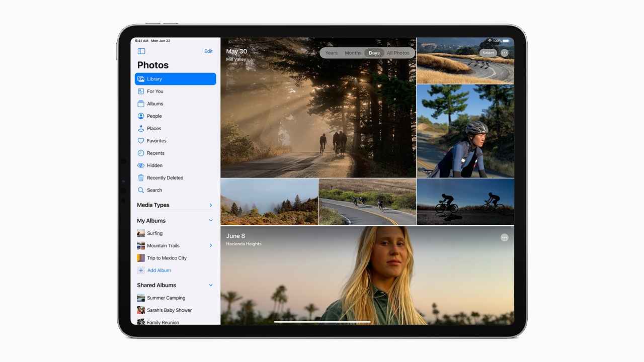Open the helmeted cyclist portrait photo
Screen dimensions: 644x362
tap(465, 131)
